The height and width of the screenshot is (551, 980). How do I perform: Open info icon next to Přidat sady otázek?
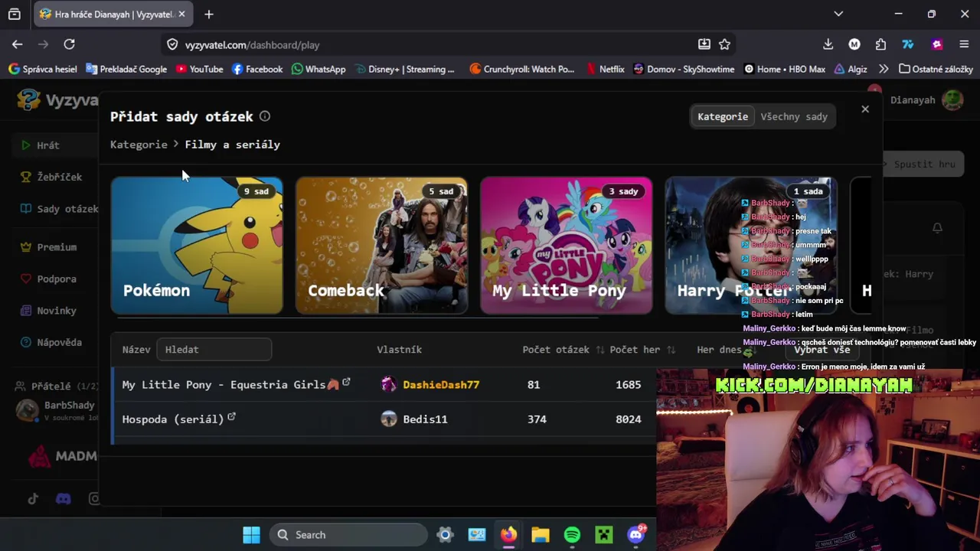[x=265, y=116]
